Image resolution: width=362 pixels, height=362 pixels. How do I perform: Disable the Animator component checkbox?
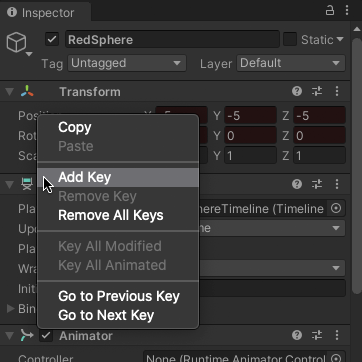pos(46,335)
